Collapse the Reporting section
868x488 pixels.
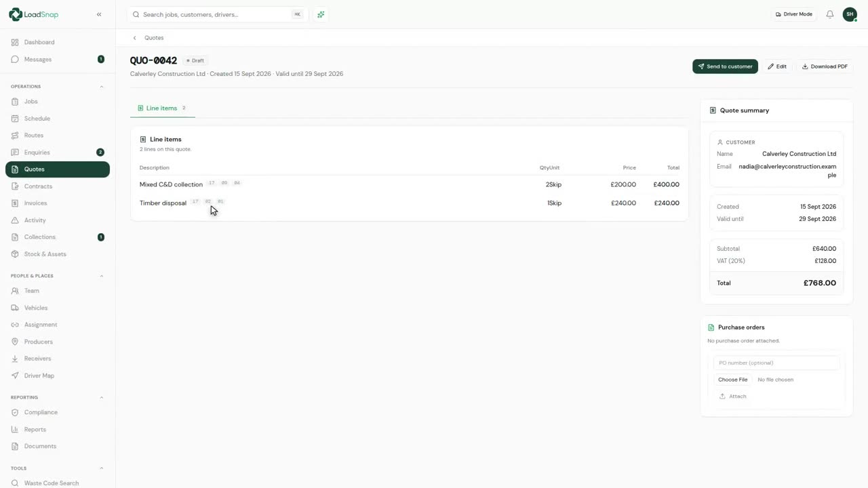[102, 397]
